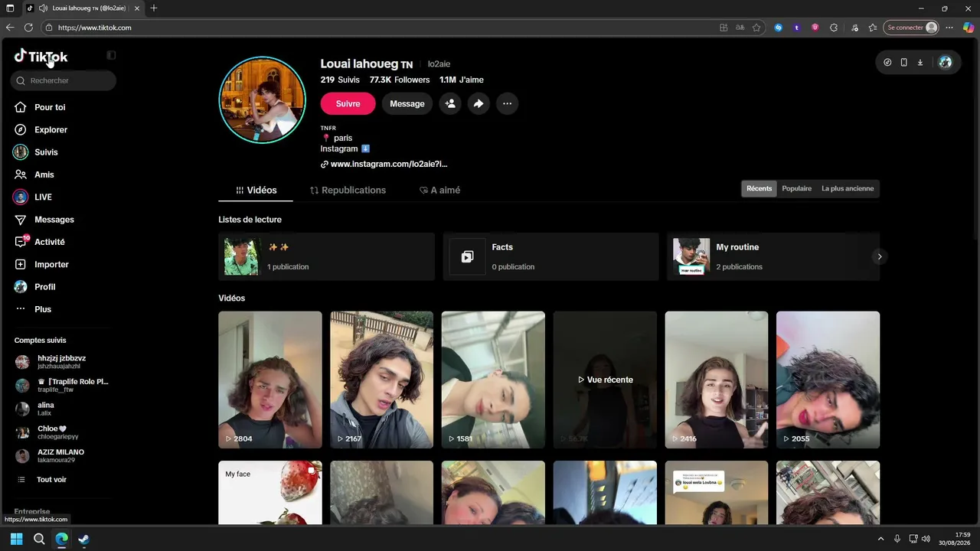Click the Se connecter browser button

click(912, 28)
